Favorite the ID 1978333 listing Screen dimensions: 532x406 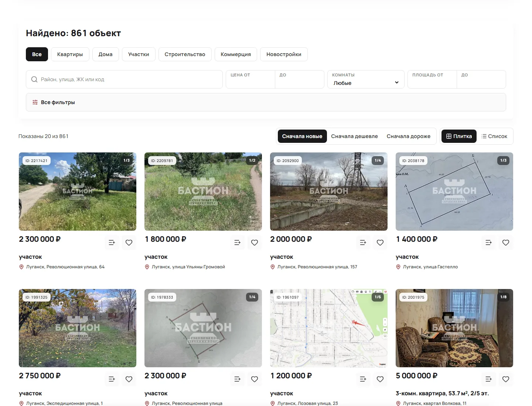(255, 379)
